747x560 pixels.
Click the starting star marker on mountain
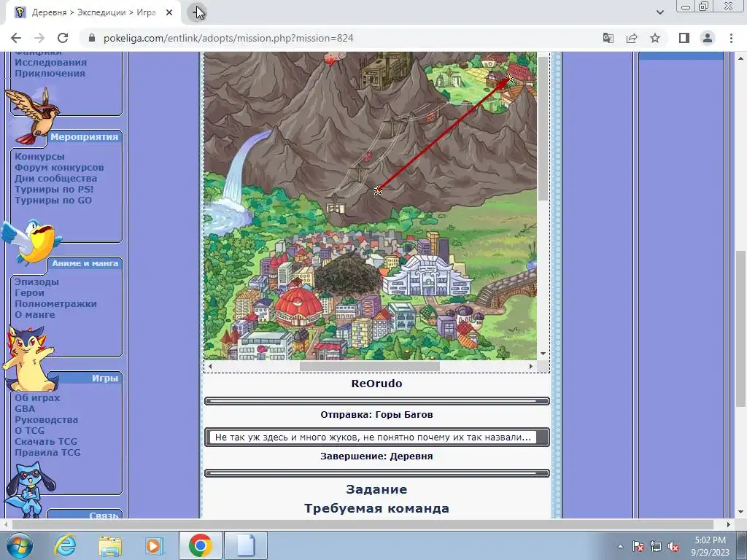378,190
